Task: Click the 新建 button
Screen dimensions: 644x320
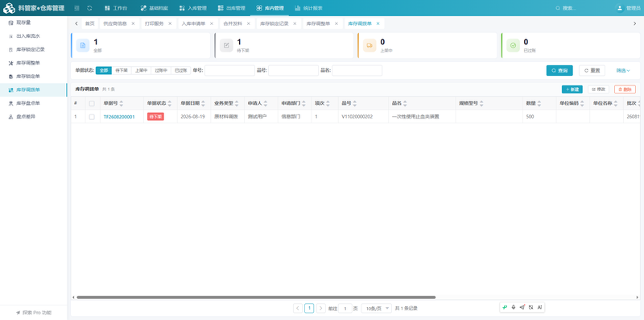Action: coord(572,89)
